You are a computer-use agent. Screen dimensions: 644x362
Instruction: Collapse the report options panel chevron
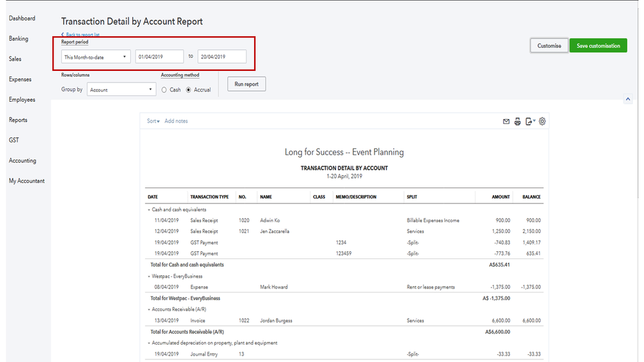pyautogui.click(x=628, y=99)
